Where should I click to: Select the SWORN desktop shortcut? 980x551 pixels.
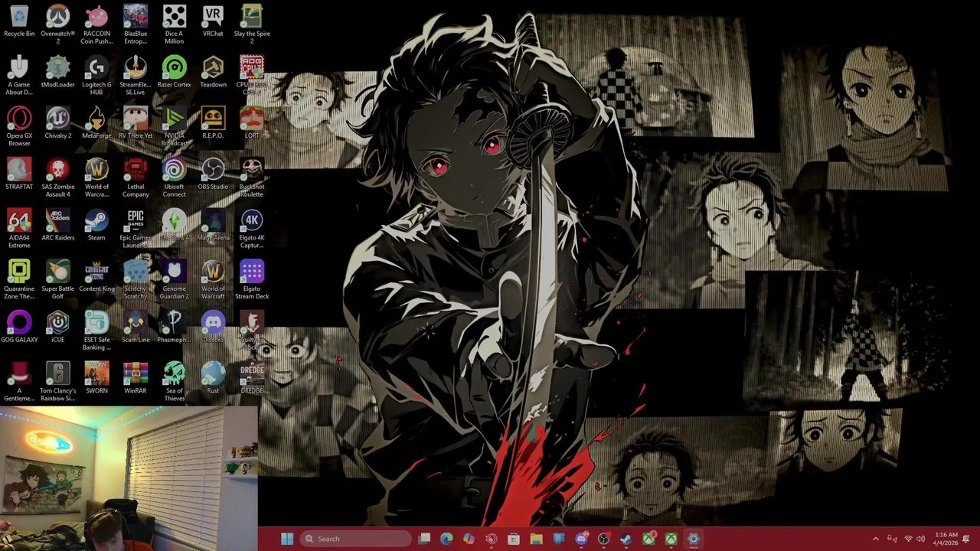96,378
